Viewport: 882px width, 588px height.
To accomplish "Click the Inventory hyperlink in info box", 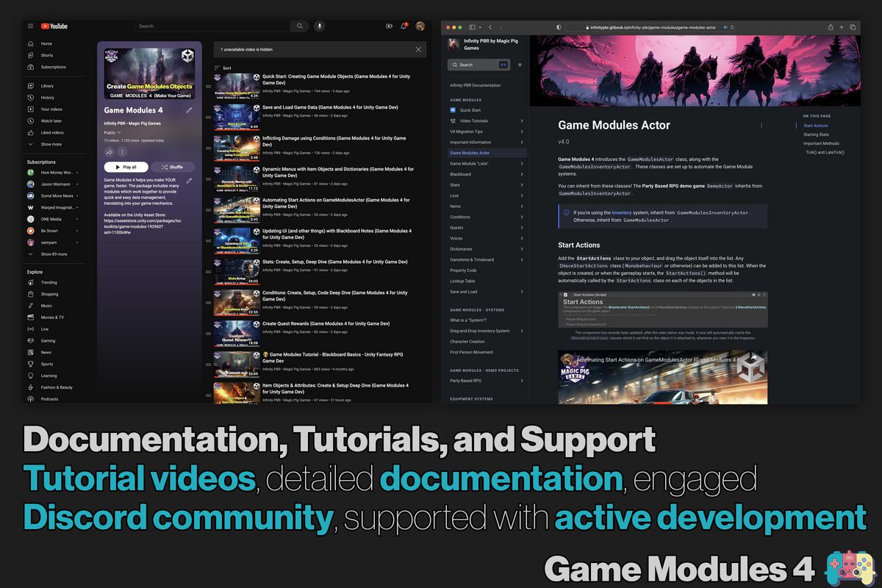I will (622, 212).
